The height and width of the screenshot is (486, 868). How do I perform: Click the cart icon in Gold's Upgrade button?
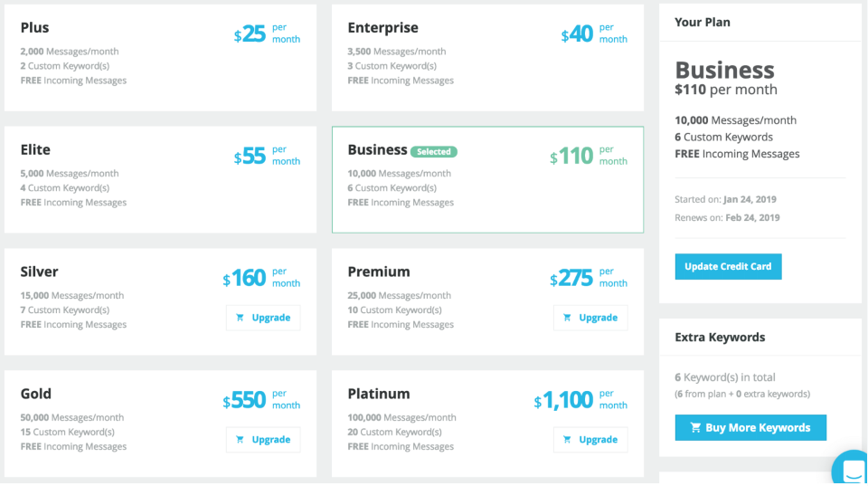240,440
